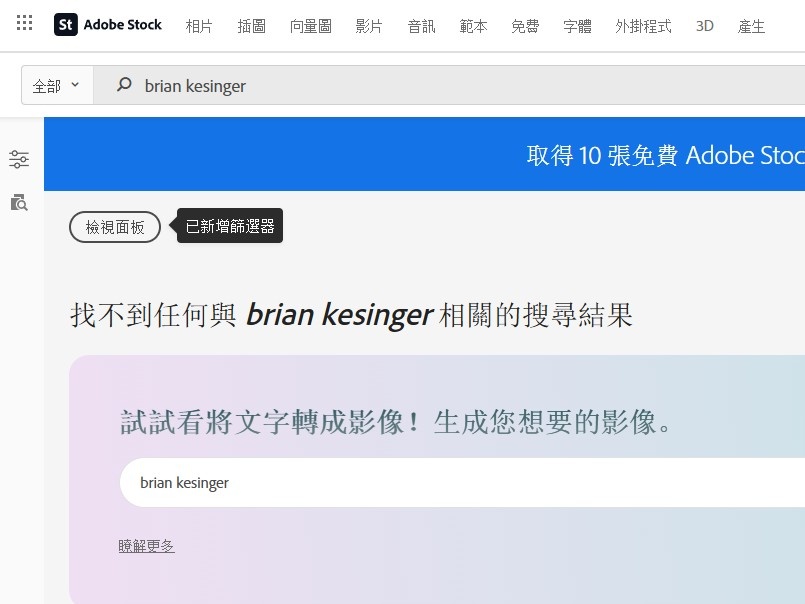Image resolution: width=805 pixels, height=604 pixels.
Task: Click the blue free Adobe Stock banner
Action: 425,154
